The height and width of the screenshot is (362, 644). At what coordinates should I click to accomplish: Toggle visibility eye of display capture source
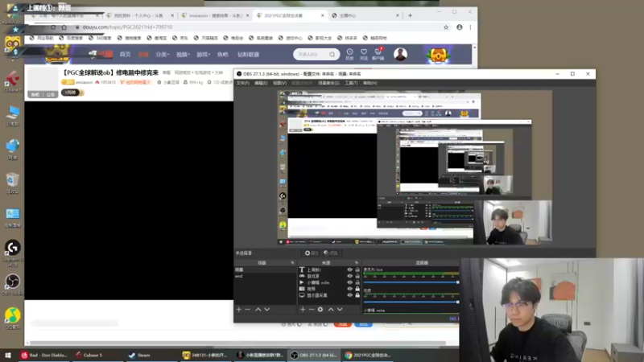pyautogui.click(x=350, y=295)
